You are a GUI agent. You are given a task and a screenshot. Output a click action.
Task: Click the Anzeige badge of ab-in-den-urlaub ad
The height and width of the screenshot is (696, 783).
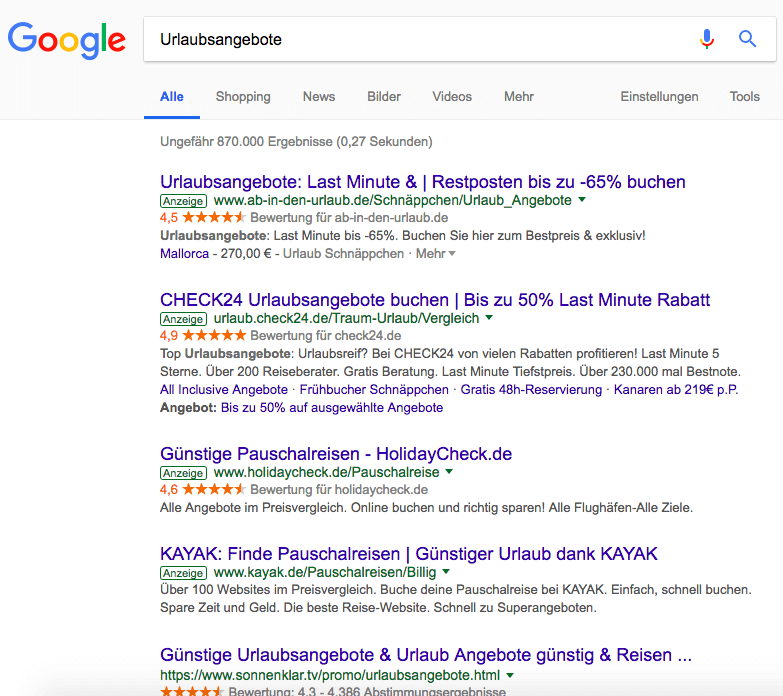pos(183,201)
